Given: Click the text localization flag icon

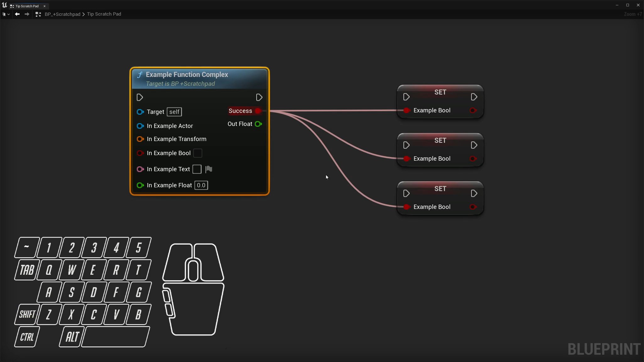Looking at the screenshot, I should (x=209, y=169).
